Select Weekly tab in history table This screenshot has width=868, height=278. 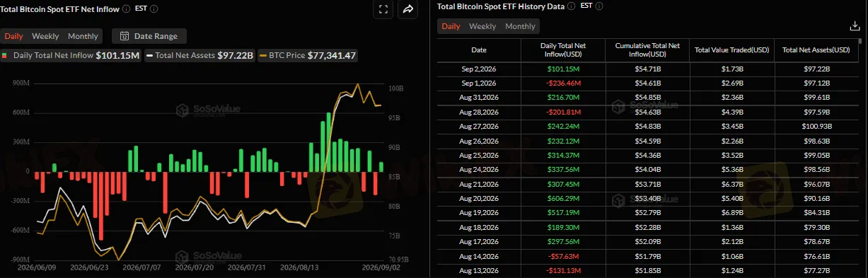[482, 26]
